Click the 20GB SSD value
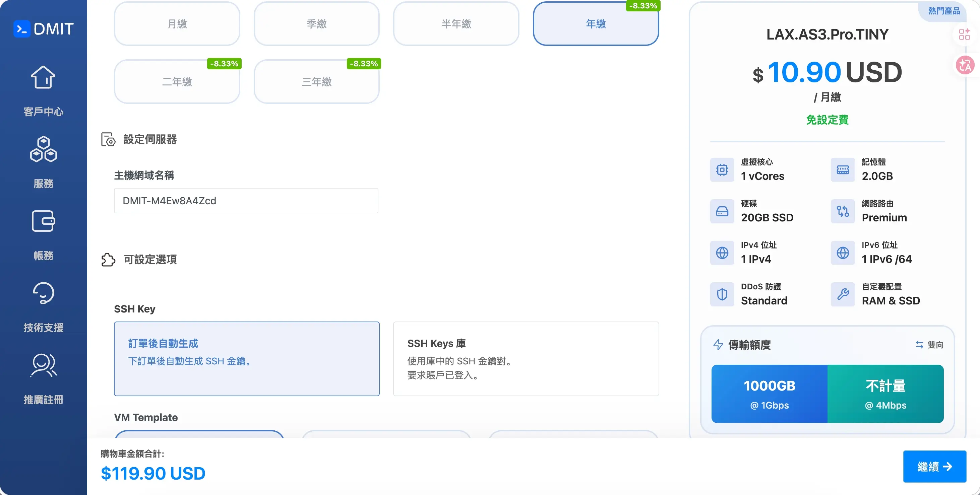 coord(767,217)
